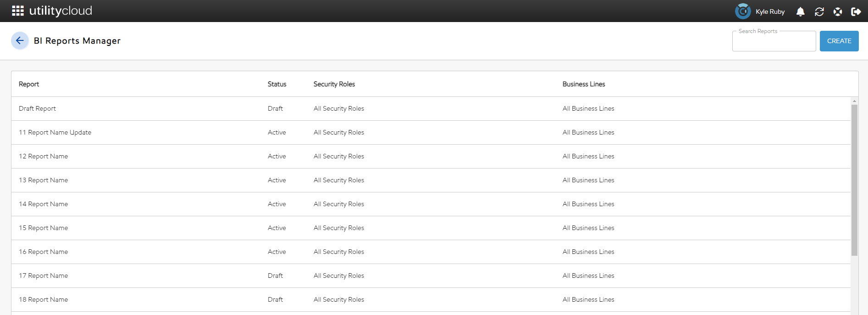The width and height of the screenshot is (868, 315).
Task: Click the Kyle Ruby profile avatar
Action: point(742,11)
